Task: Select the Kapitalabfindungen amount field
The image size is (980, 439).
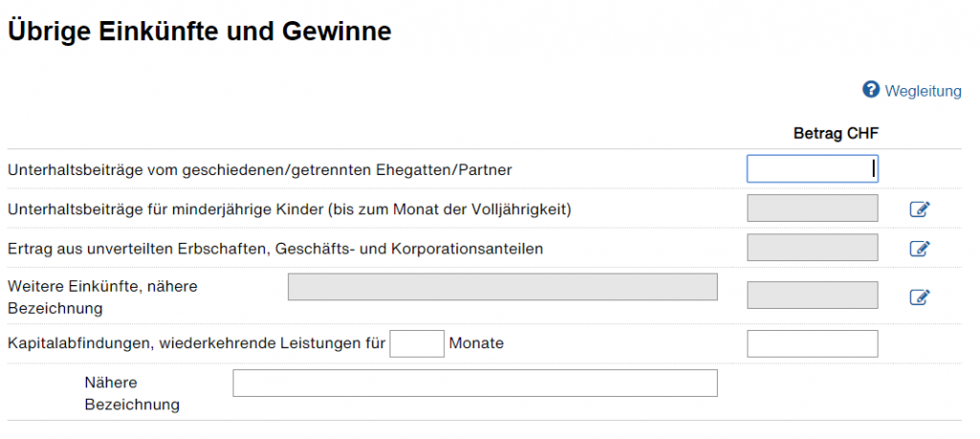Action: click(x=813, y=343)
